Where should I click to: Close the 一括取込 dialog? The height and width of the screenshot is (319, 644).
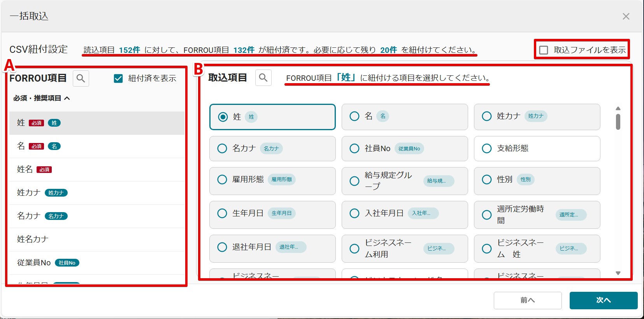click(x=626, y=16)
